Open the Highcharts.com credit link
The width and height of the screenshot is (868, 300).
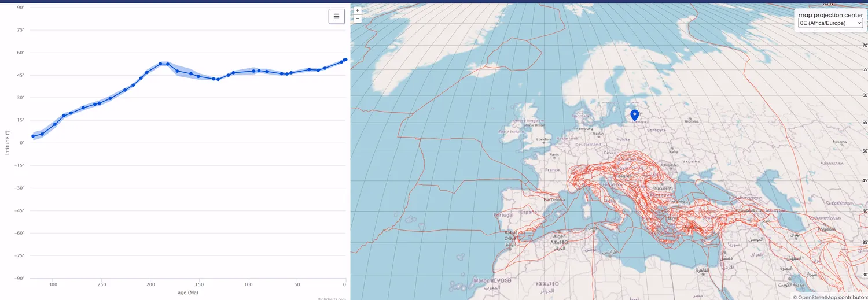point(332,298)
